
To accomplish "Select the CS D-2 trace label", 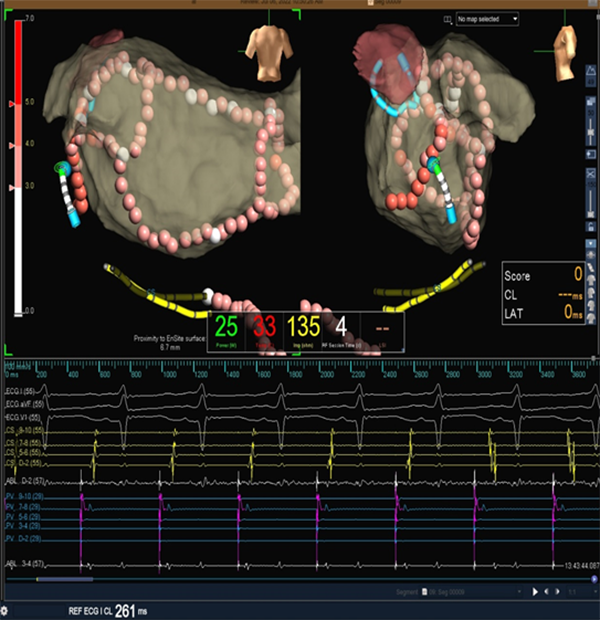I will click(23, 463).
